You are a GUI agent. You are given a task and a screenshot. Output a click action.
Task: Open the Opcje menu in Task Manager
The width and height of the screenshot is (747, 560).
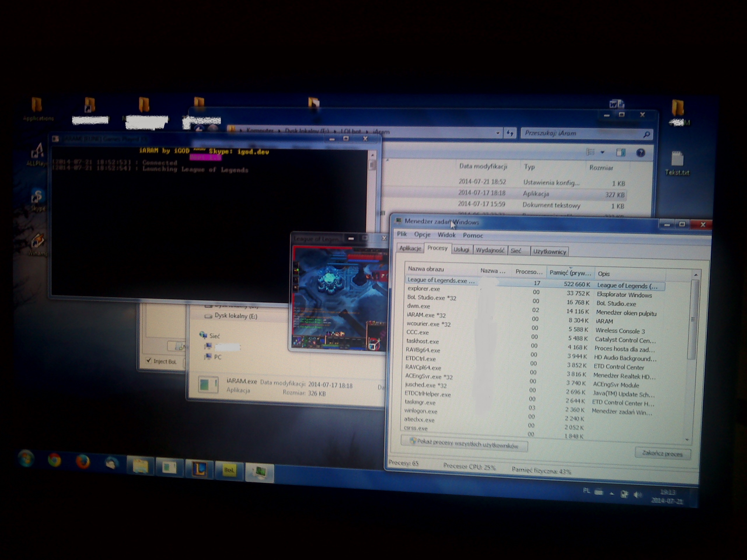(x=422, y=234)
